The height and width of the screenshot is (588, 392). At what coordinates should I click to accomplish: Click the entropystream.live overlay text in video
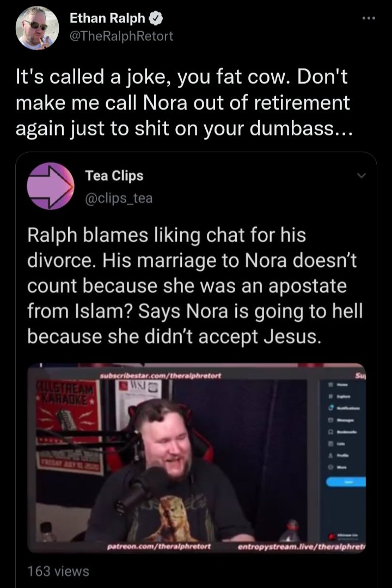point(302,546)
